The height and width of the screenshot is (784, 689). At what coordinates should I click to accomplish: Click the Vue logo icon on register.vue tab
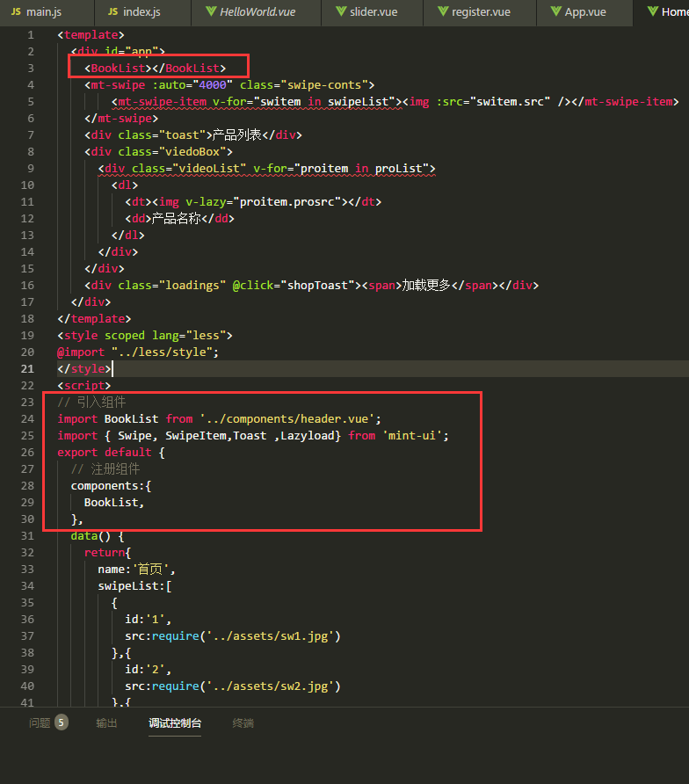coord(443,11)
